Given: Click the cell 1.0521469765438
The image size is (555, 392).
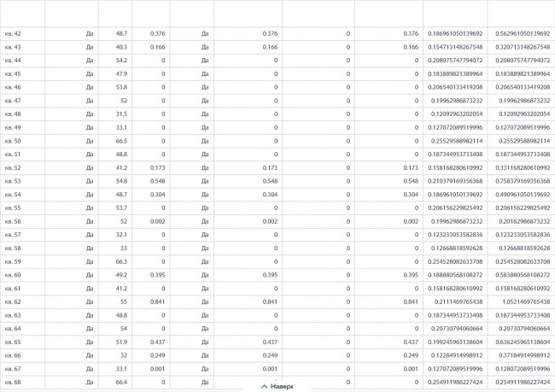Looking at the screenshot, I should (x=526, y=301).
